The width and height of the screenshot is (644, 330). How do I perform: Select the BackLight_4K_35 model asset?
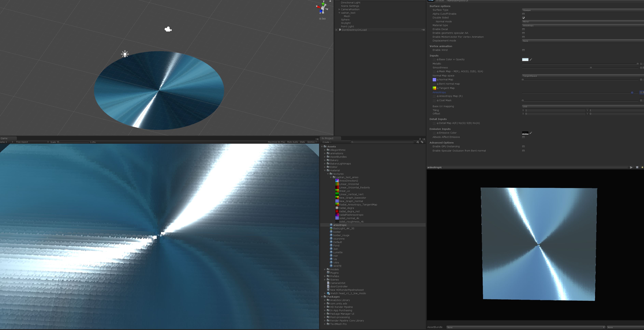344,228
